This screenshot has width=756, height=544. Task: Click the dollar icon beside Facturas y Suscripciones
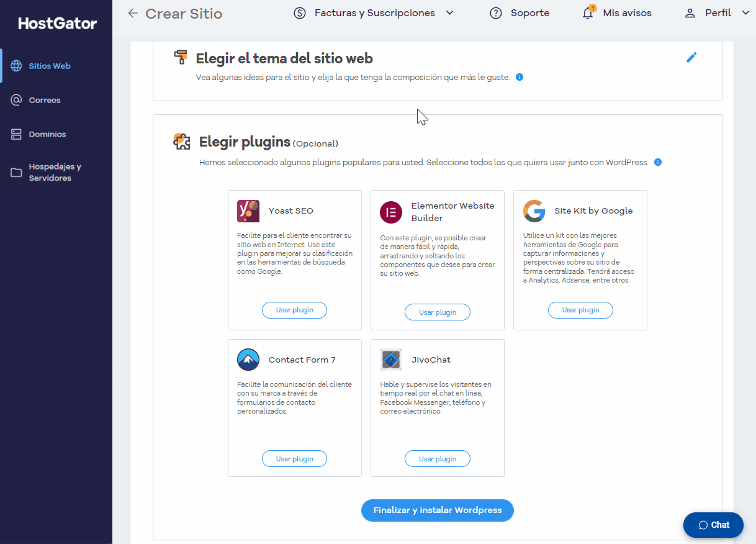tap(300, 13)
